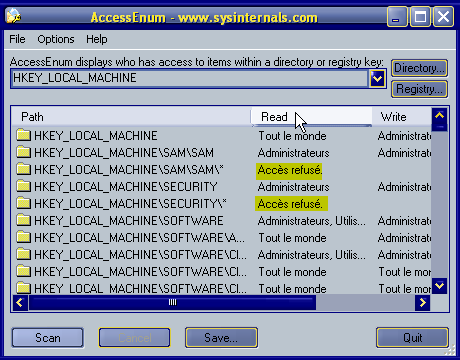Select the HKEY_LOCAL_MACHINE\SOFTWARE\A... path text
460x360 pixels.
coord(139,238)
